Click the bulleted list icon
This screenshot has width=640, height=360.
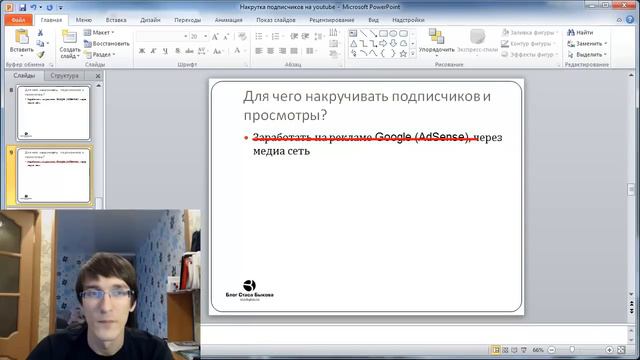259,37
